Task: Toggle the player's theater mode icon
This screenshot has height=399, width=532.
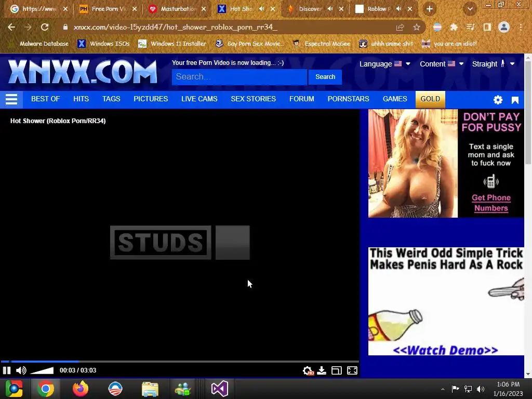Action: (x=337, y=370)
